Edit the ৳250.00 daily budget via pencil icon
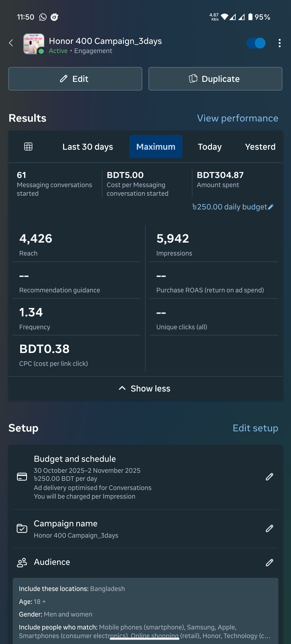The width and height of the screenshot is (291, 644). 271,207
